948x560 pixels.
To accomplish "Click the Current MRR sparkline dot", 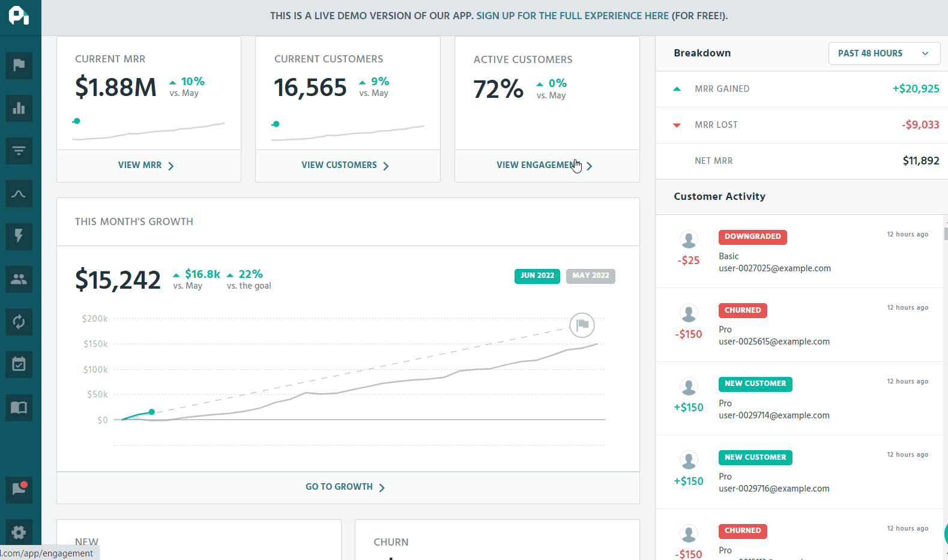I will click(77, 121).
